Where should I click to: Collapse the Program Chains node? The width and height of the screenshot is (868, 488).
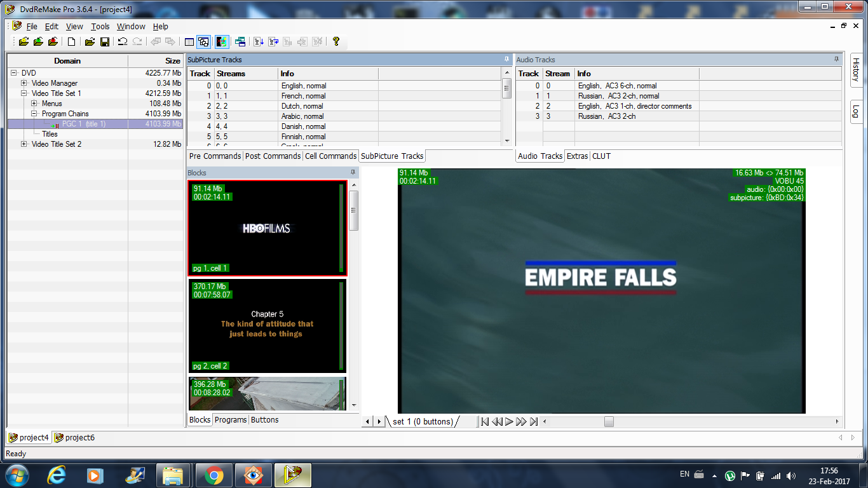[34, 114]
